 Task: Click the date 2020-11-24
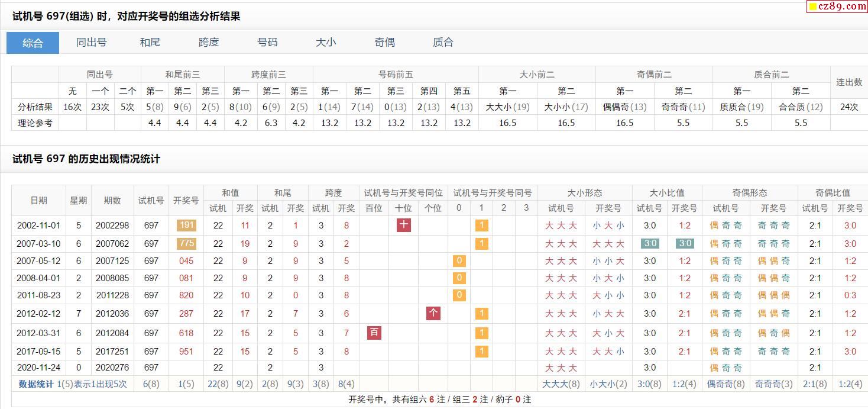39,368
